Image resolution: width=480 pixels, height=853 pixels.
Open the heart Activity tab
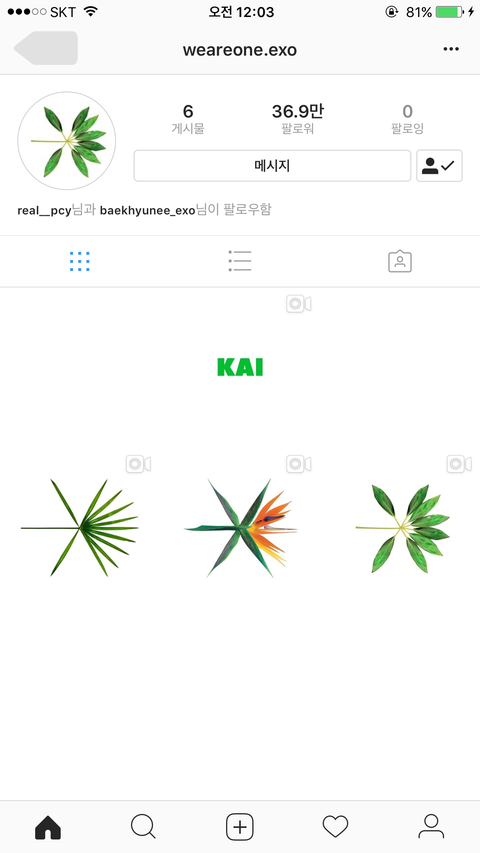click(x=335, y=827)
